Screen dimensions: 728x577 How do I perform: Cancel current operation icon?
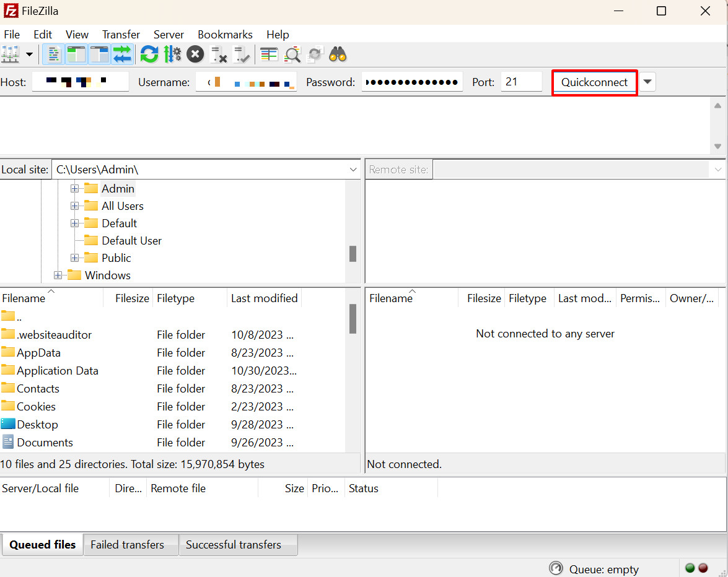(x=195, y=54)
